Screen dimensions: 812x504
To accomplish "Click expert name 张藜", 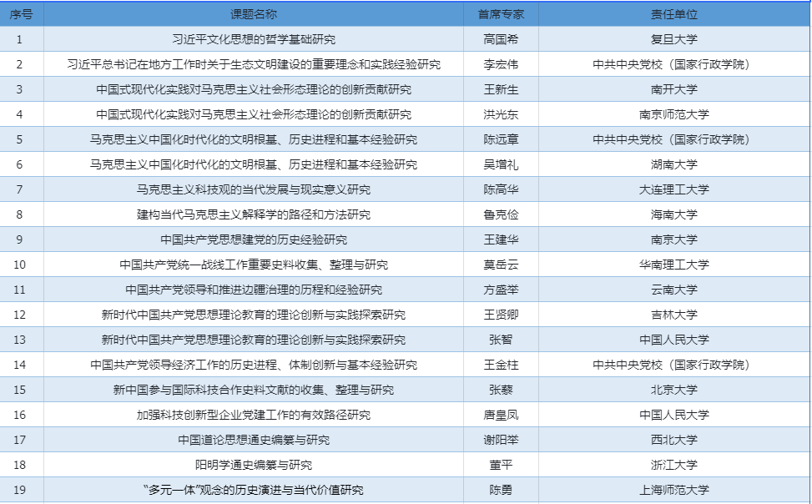I will pos(501,390).
